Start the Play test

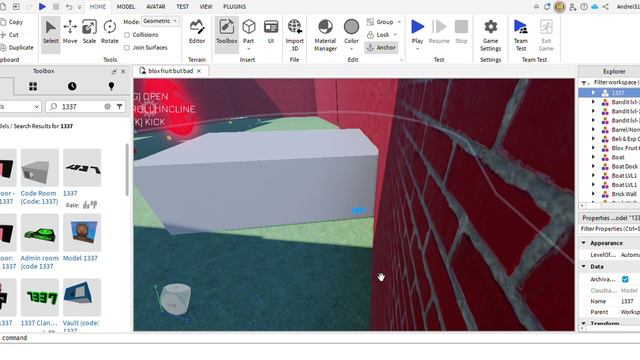click(417, 29)
